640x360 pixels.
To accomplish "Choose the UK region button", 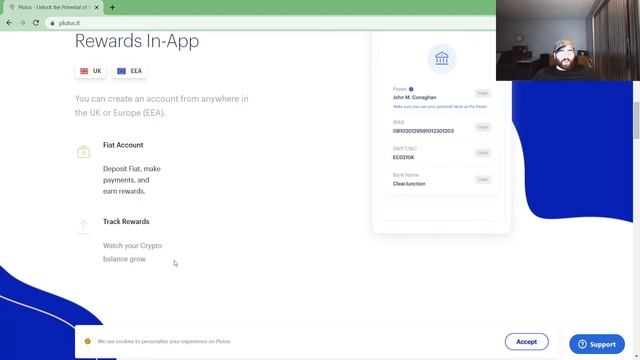I will 91,71.
